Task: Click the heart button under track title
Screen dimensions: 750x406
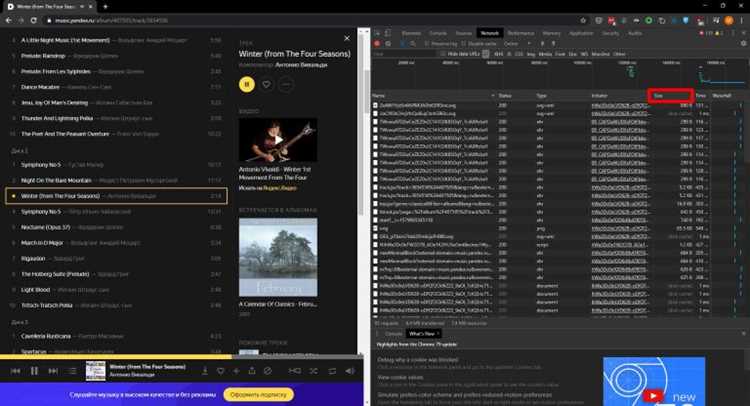Action: tap(267, 86)
